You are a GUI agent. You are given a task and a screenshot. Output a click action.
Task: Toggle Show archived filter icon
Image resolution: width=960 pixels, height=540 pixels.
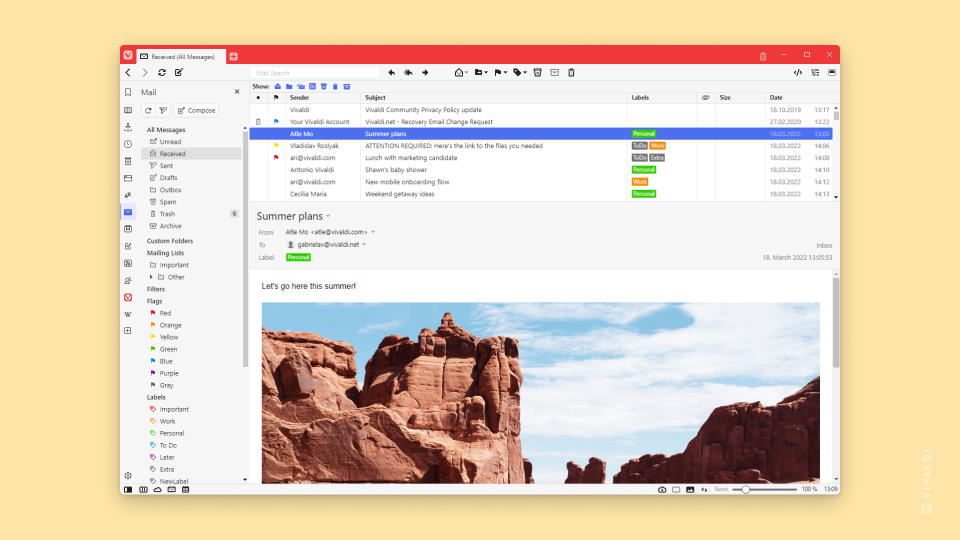click(347, 87)
